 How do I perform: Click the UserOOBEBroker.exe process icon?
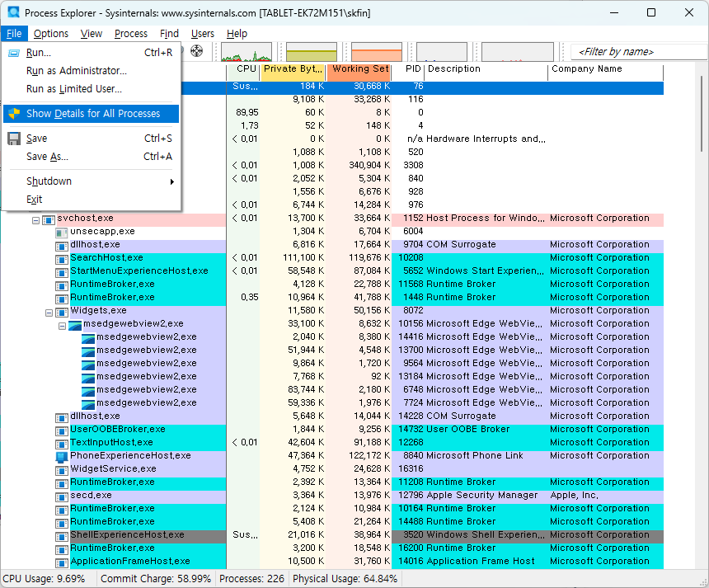click(x=62, y=431)
